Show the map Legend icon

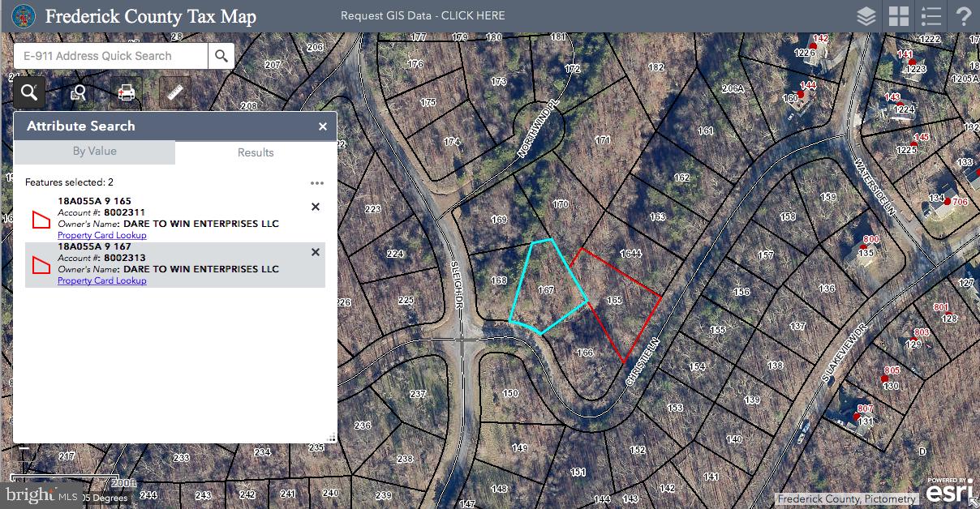(931, 16)
